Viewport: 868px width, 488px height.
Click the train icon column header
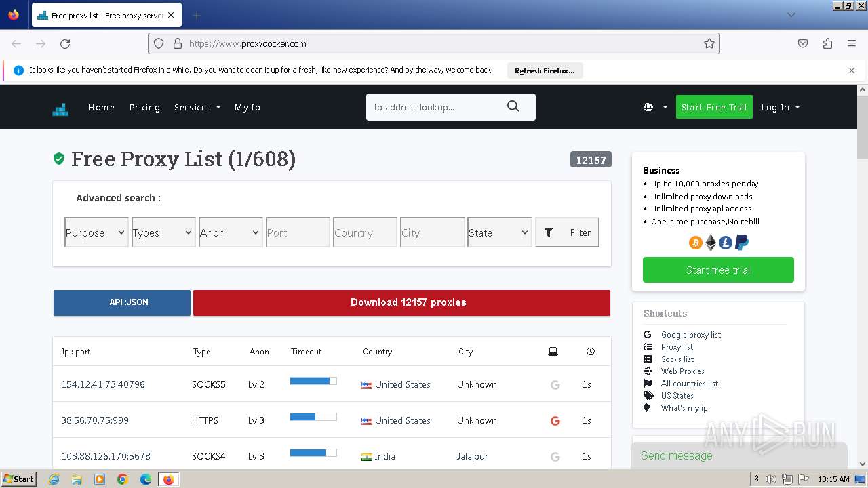[553, 351]
